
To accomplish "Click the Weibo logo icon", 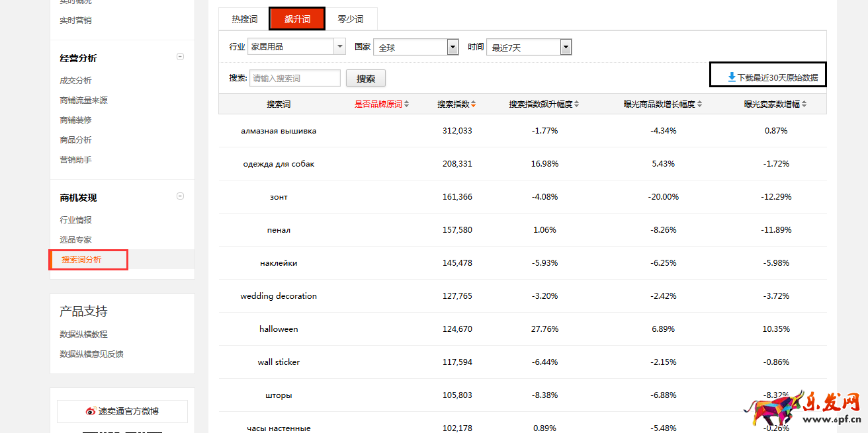I will tap(91, 411).
